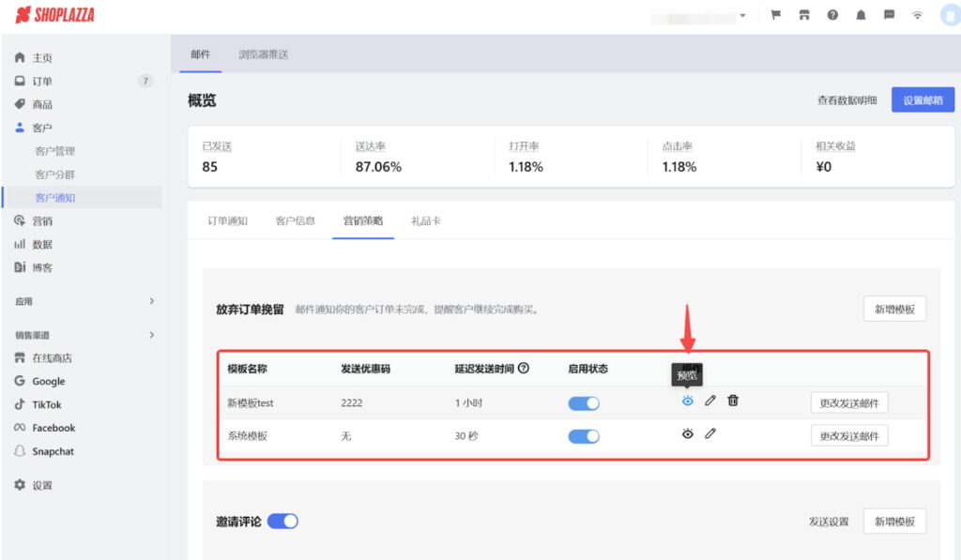This screenshot has height=560, width=961.
Task: Switch to 礼品卡 tab
Action: point(426,220)
